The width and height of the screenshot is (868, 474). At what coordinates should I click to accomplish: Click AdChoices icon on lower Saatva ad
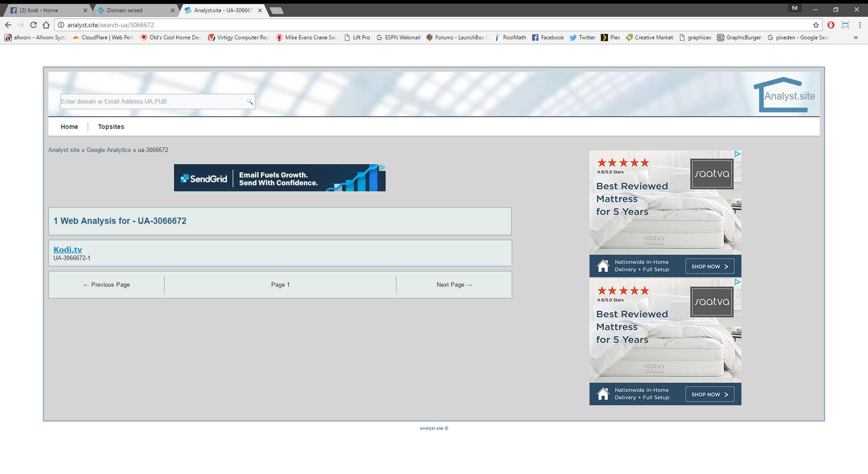(x=737, y=282)
